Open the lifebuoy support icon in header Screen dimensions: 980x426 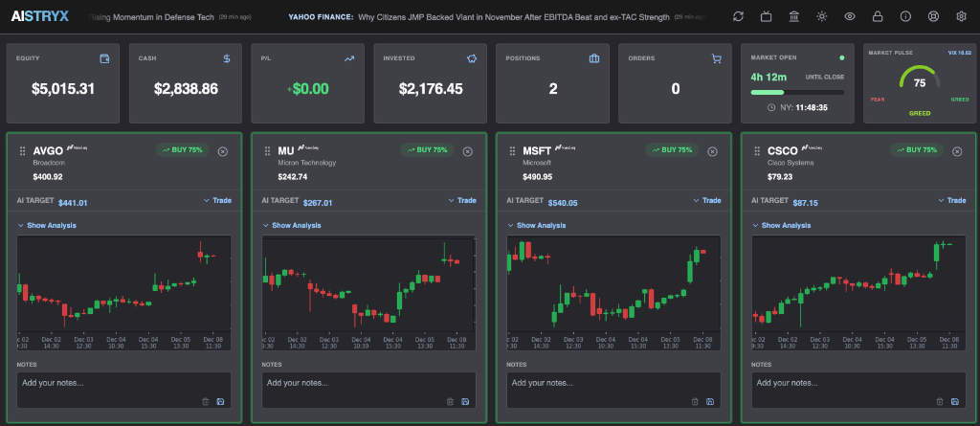tap(934, 17)
